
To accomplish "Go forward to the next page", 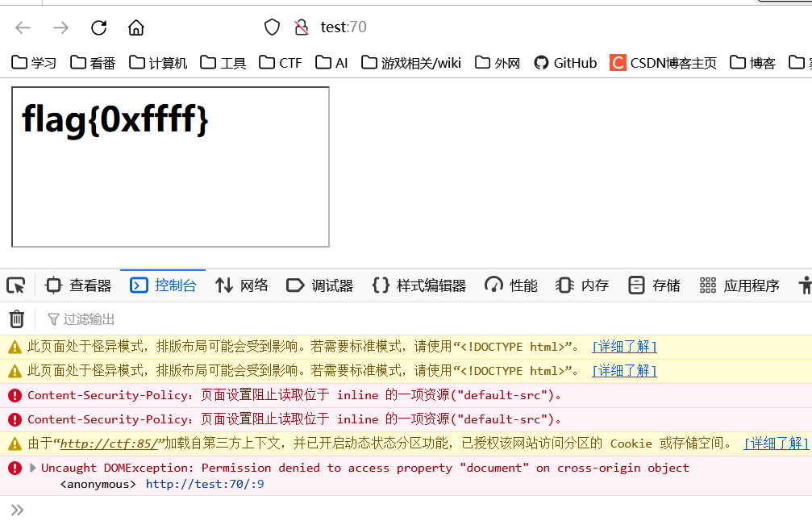I will [61, 27].
